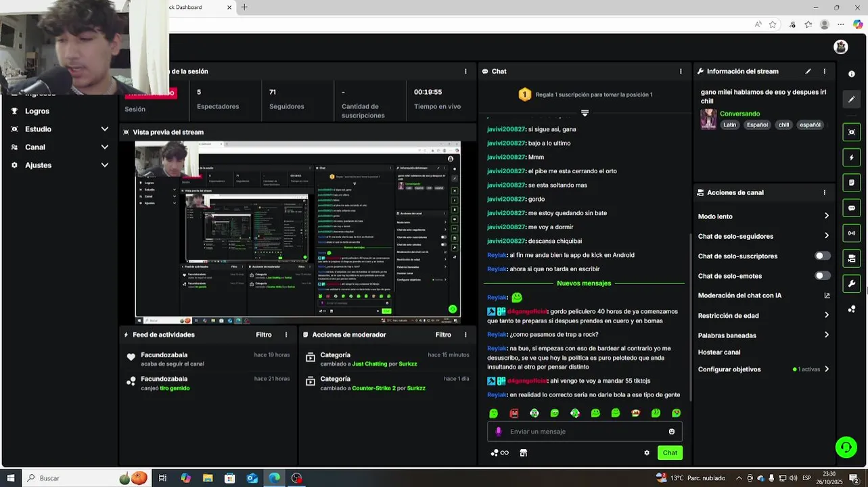This screenshot has height=487, width=868.
Task: Open the emoji picker in message box
Action: click(x=672, y=432)
